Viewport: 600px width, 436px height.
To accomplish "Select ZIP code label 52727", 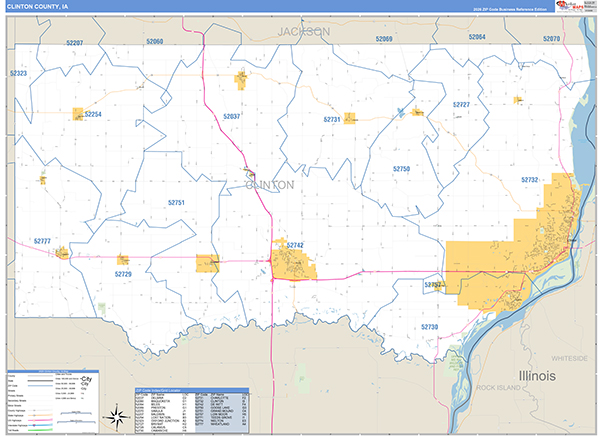I will click(461, 105).
